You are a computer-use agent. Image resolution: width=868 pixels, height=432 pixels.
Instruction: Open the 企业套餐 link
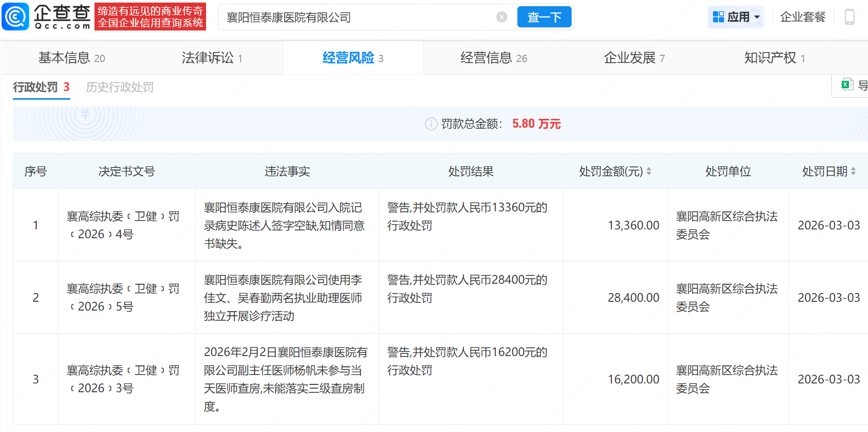click(803, 17)
